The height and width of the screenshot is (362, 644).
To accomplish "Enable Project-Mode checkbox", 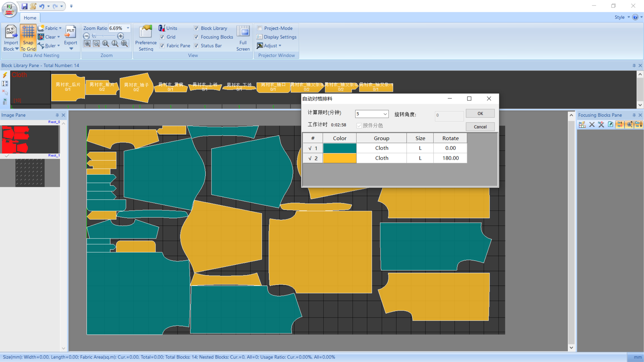I will click(x=260, y=28).
